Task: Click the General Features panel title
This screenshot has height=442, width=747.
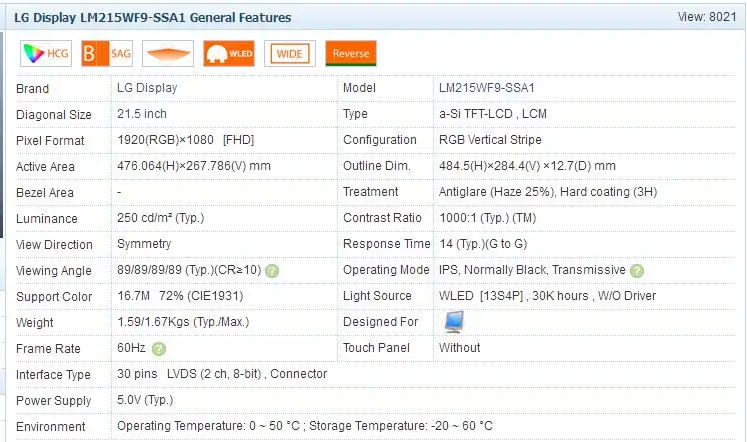Action: [x=153, y=18]
